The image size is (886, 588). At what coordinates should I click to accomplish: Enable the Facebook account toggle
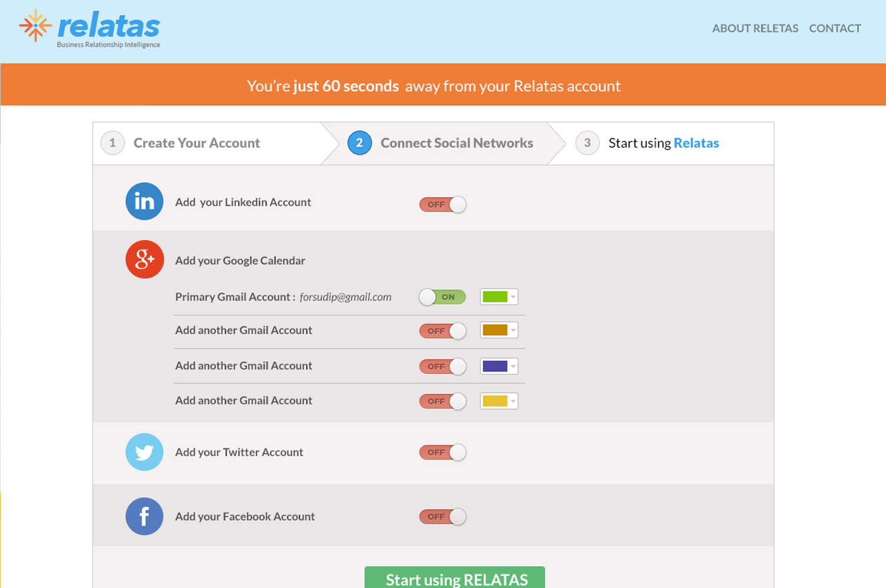click(442, 517)
